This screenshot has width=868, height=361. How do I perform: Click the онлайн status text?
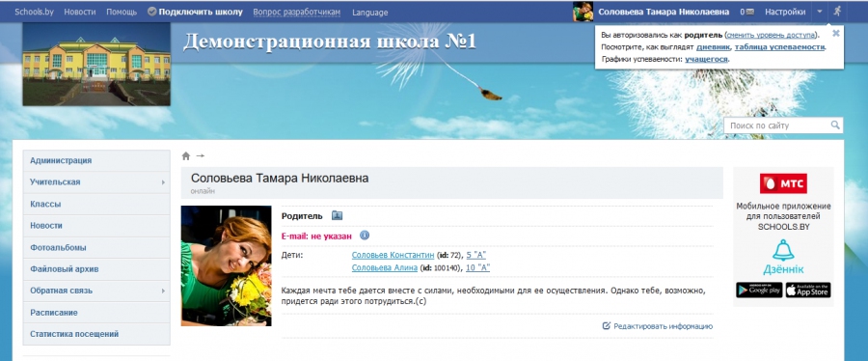pos(203,191)
